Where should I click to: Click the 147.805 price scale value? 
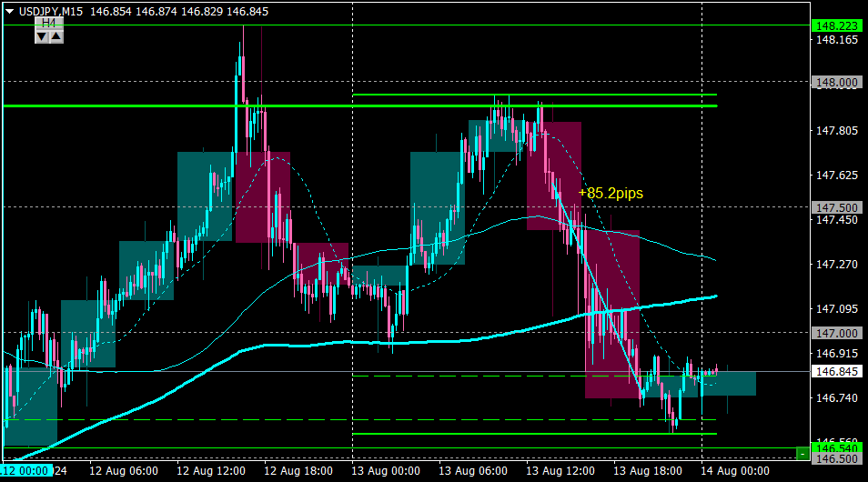(837, 131)
